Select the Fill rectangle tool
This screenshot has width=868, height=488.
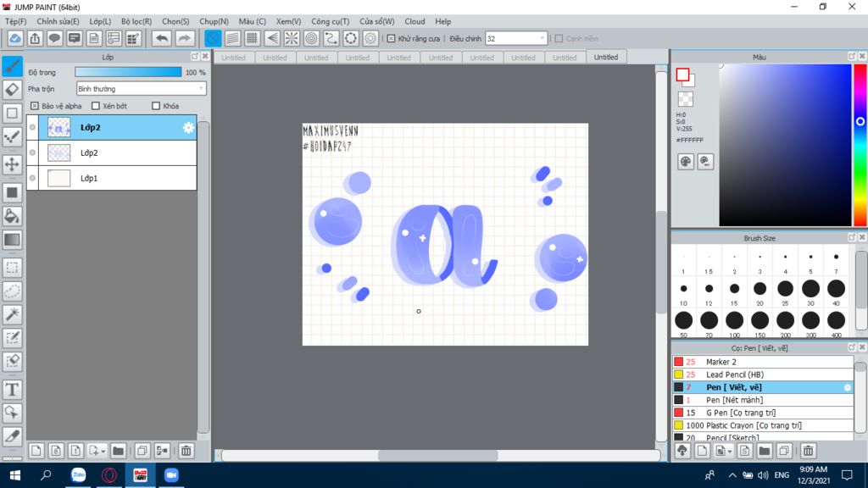pyautogui.click(x=12, y=192)
